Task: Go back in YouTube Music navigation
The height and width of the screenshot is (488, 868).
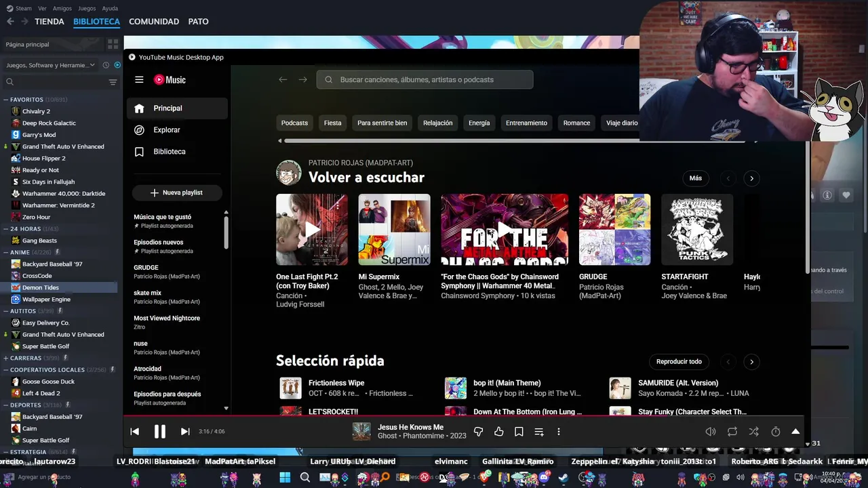Action: 283,79
